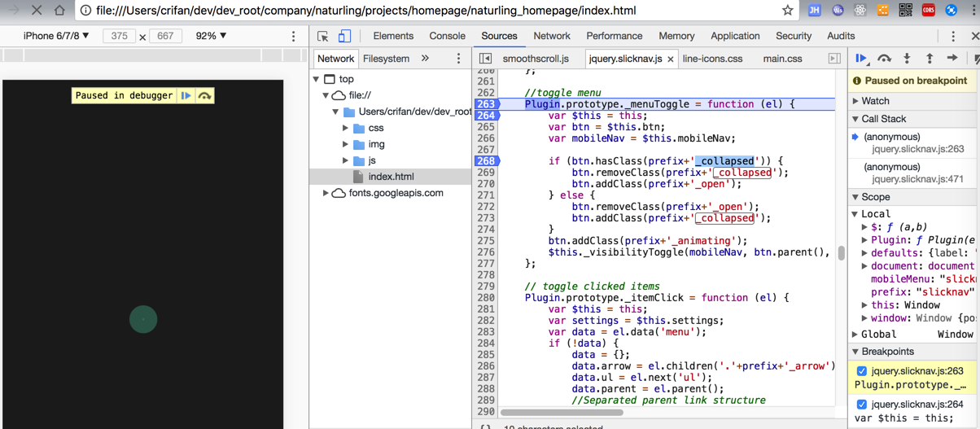Click the browser address bar URL
Screen dimensions: 980x429
[365, 11]
